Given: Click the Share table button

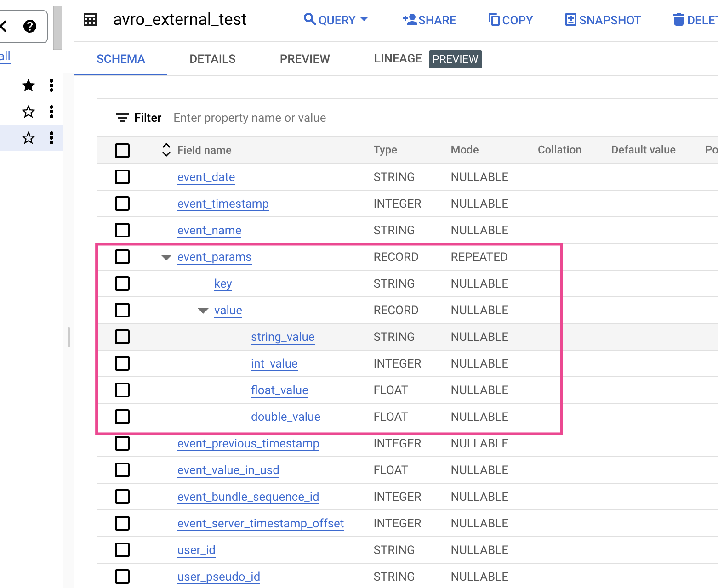Looking at the screenshot, I should pos(429,20).
